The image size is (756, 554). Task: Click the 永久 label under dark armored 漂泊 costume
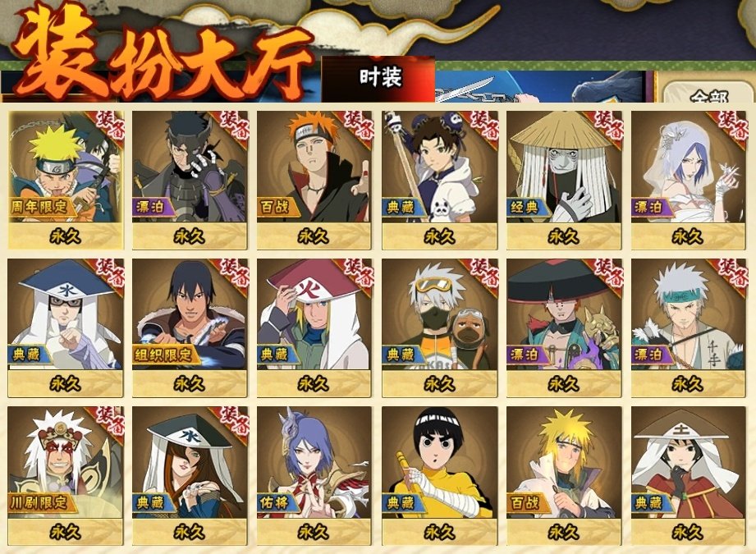190,236
